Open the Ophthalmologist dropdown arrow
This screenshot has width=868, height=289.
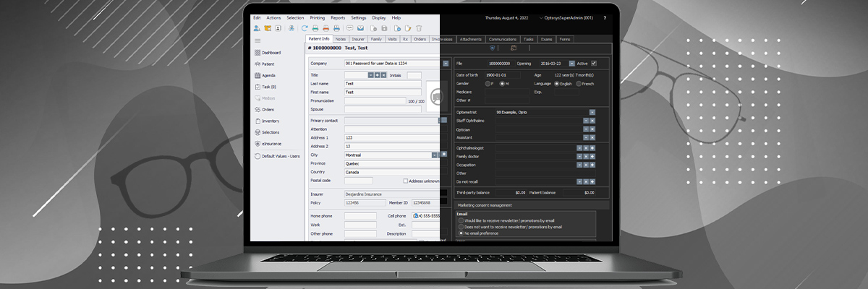pos(579,148)
